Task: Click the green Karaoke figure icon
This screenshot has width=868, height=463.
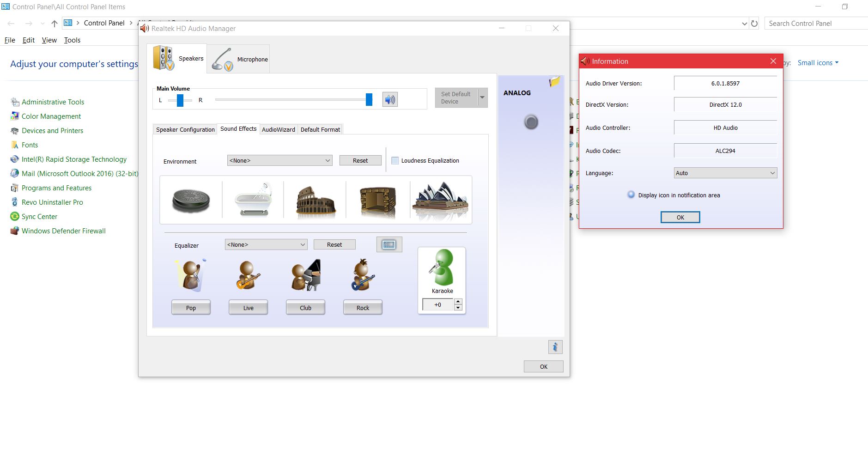Action: (442, 268)
